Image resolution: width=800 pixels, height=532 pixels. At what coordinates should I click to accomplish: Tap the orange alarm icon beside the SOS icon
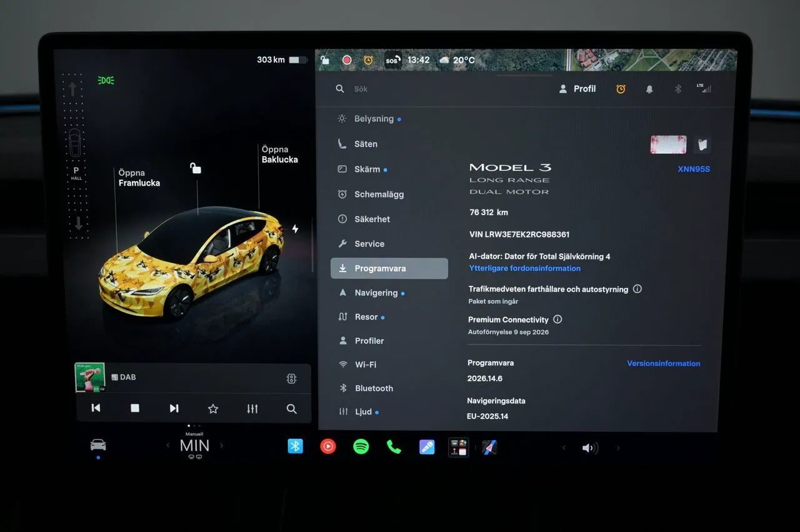pos(368,60)
